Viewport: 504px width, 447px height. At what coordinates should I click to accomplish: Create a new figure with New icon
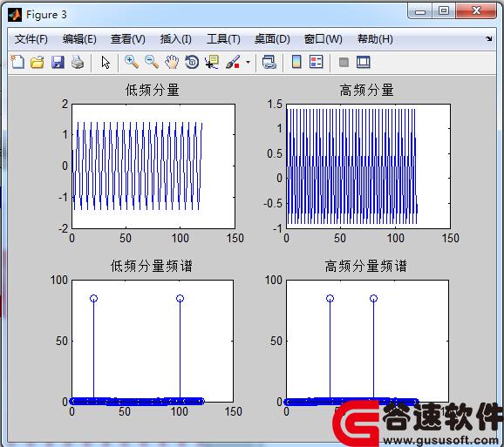click(x=17, y=62)
